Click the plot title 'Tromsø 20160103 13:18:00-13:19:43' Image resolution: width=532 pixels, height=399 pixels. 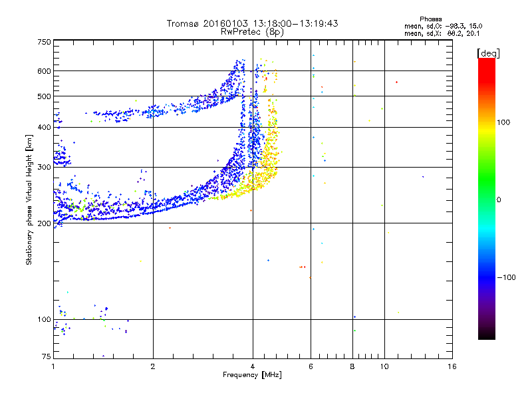[x=252, y=23]
